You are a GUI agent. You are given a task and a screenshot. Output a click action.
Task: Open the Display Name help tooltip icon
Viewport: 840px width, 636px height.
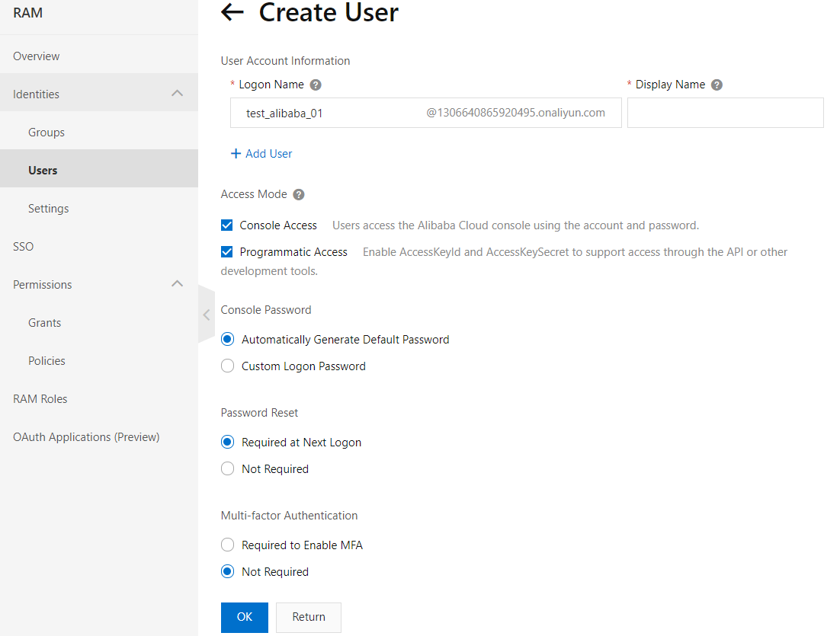coord(716,85)
